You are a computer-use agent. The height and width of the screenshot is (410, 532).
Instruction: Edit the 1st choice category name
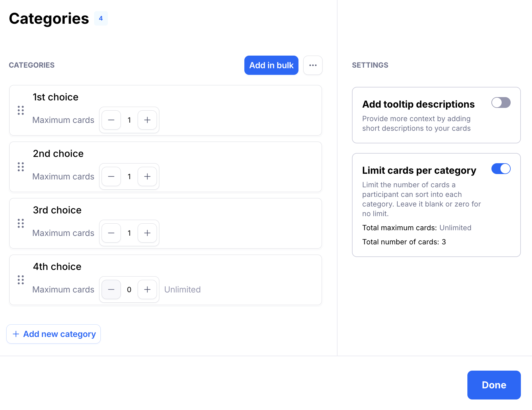tap(56, 97)
